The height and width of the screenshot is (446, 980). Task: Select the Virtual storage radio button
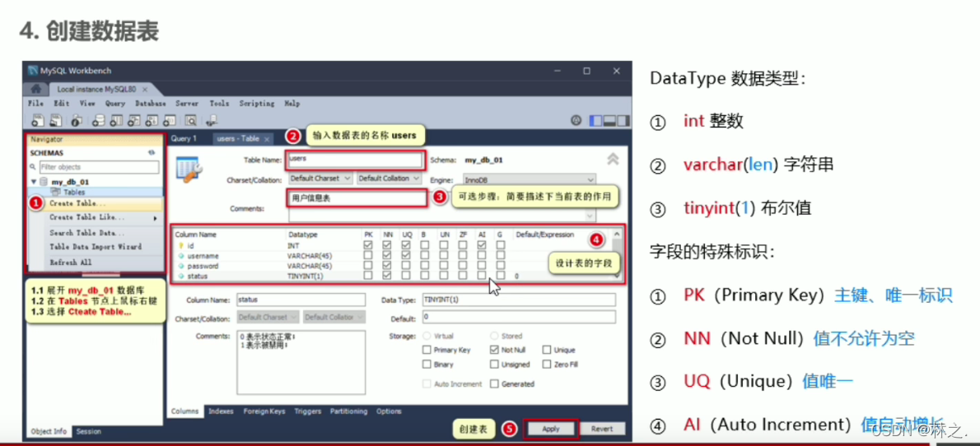tap(427, 336)
